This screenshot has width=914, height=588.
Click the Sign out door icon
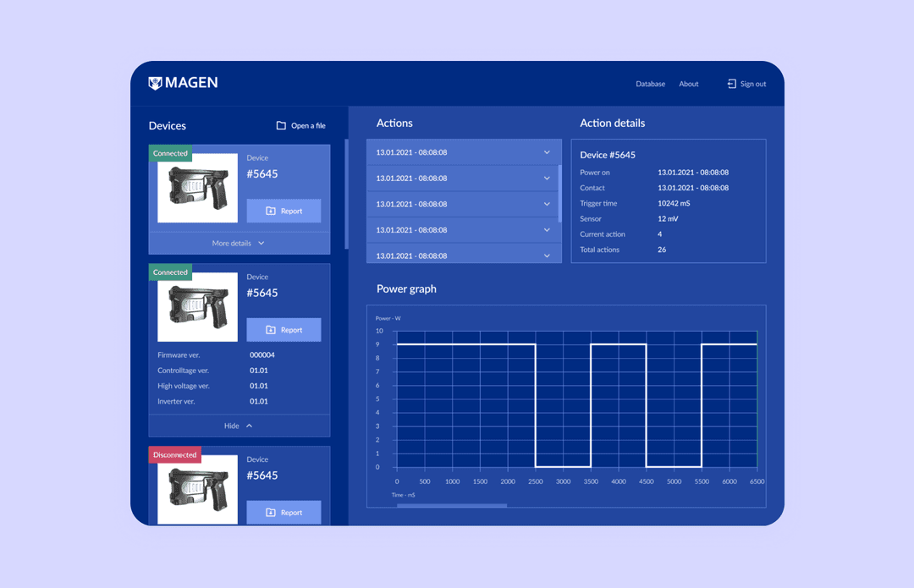pos(731,84)
